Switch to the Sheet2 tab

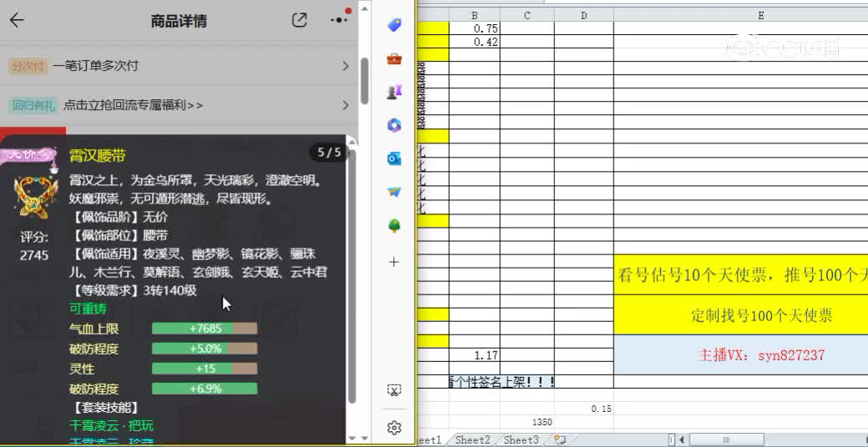click(x=472, y=440)
